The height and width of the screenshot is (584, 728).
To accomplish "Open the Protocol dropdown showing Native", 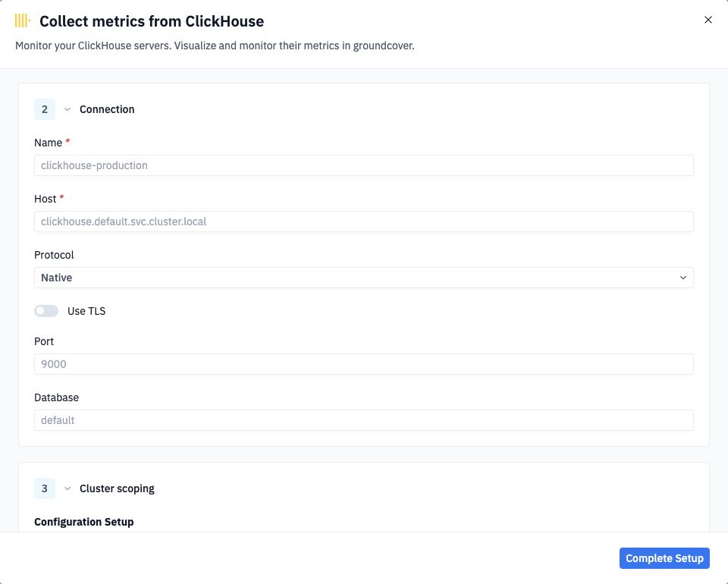I will pos(363,278).
